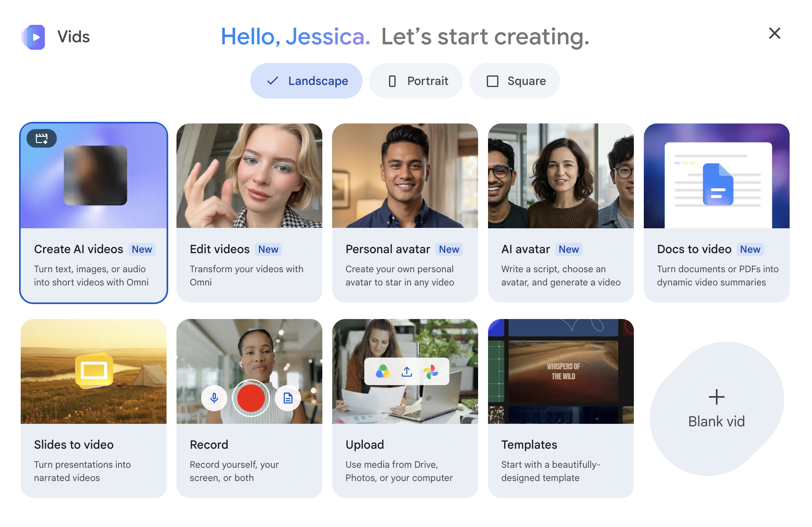Viewport: 812px width, 527px height.
Task: Click the Slides to video title
Action: (74, 445)
